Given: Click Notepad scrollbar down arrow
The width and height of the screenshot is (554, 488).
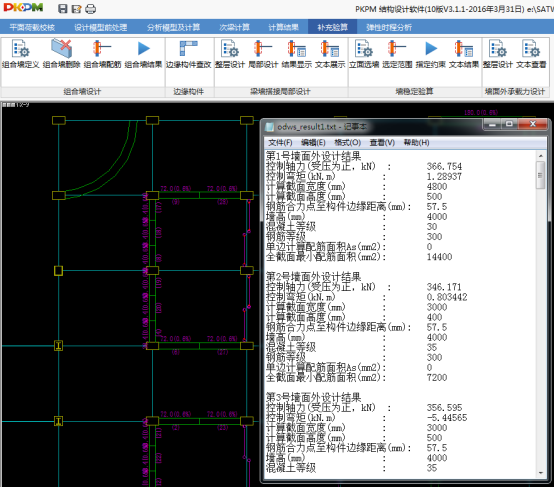Looking at the screenshot, I should click(541, 473).
